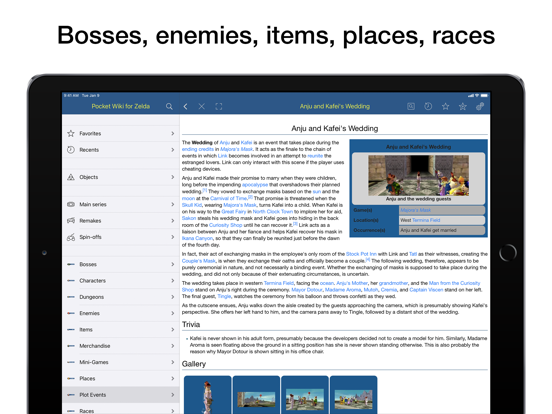
Task: Open the Dungeons category label
Action: pyautogui.click(x=92, y=297)
